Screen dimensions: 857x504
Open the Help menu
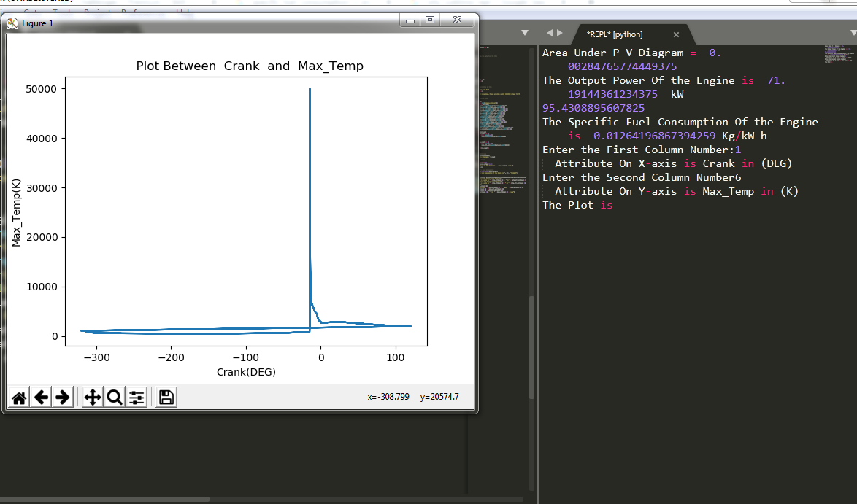[185, 12]
